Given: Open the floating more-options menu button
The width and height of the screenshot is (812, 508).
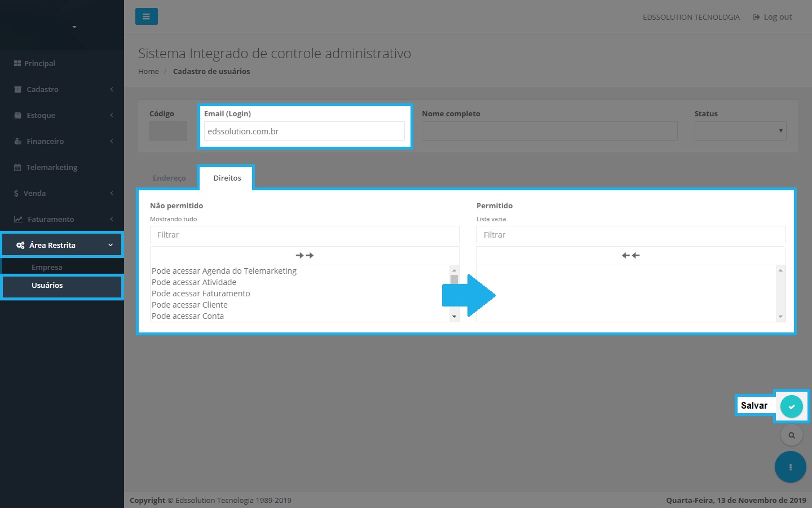Looking at the screenshot, I should pos(791,467).
